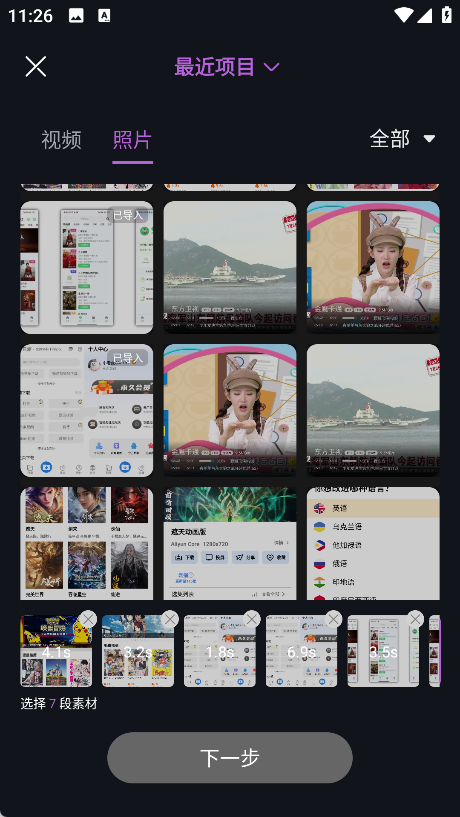Select the top-right girl with bunny hat photo
The height and width of the screenshot is (817, 460).
373,267
